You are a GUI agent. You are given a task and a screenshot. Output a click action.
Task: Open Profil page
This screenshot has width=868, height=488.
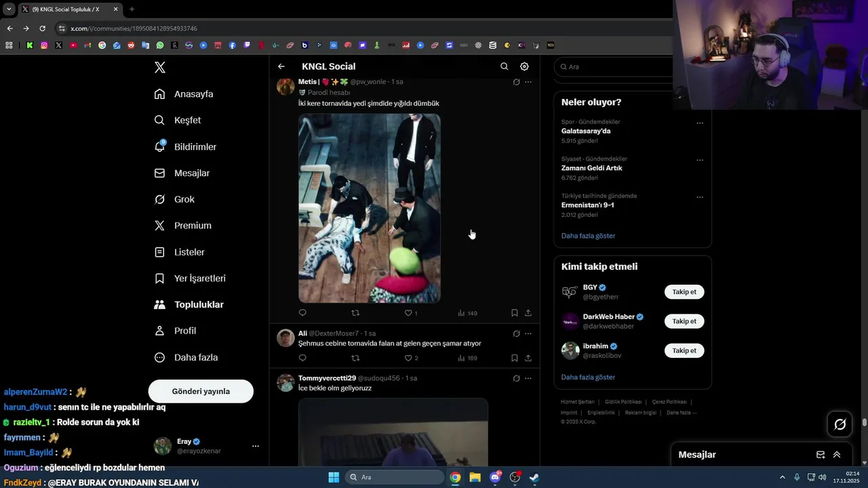point(175,331)
